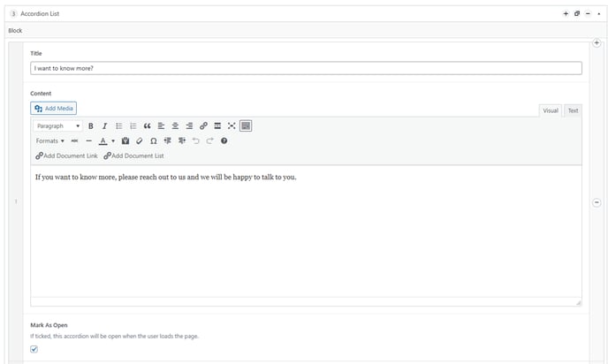Switch to Visual editor tab
Image resolution: width=608 pixels, height=364 pixels.
[551, 110]
